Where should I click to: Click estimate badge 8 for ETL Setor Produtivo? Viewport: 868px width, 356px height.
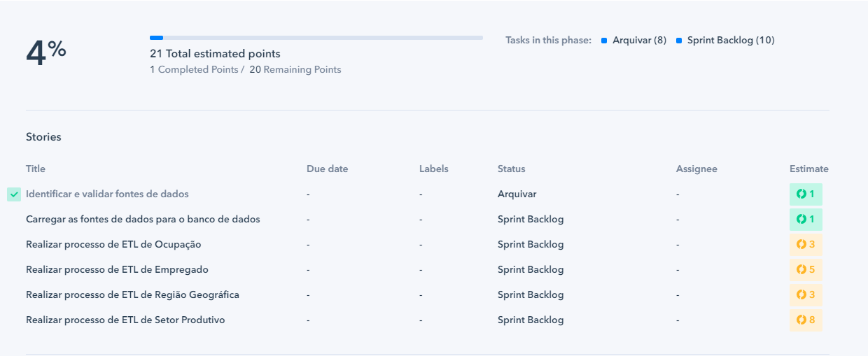pos(806,320)
